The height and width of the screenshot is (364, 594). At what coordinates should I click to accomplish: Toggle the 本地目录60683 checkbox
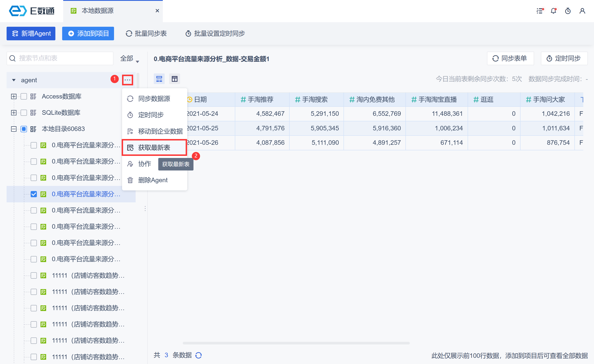click(24, 129)
